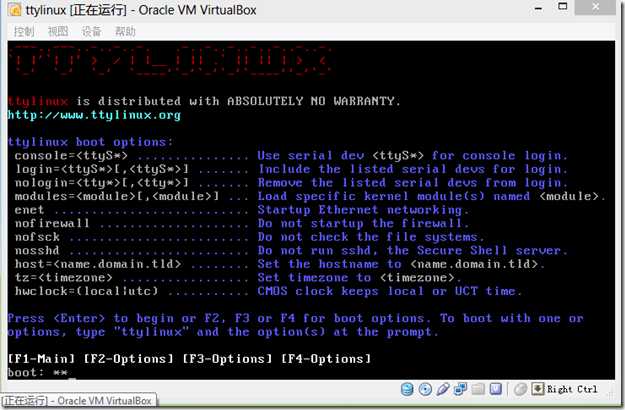625x410 pixels.
Task: Click the tz=<timezone> boot option
Action: pos(64,278)
